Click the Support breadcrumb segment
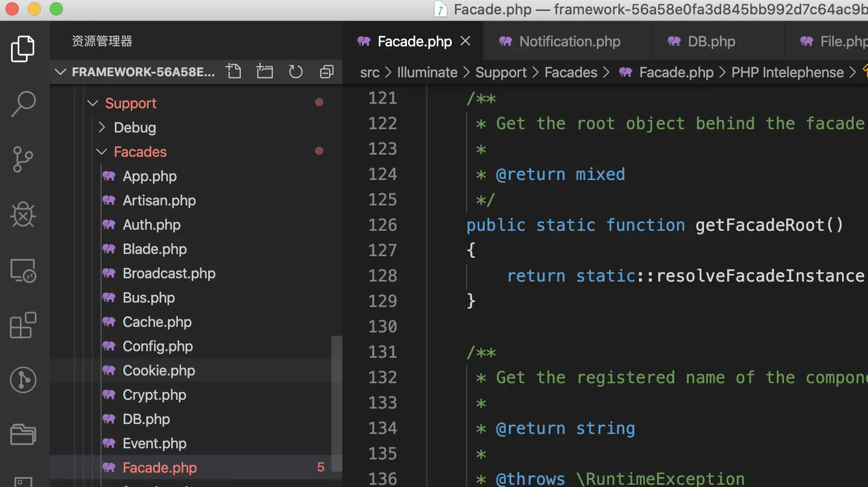This screenshot has width=868, height=487. pos(501,72)
